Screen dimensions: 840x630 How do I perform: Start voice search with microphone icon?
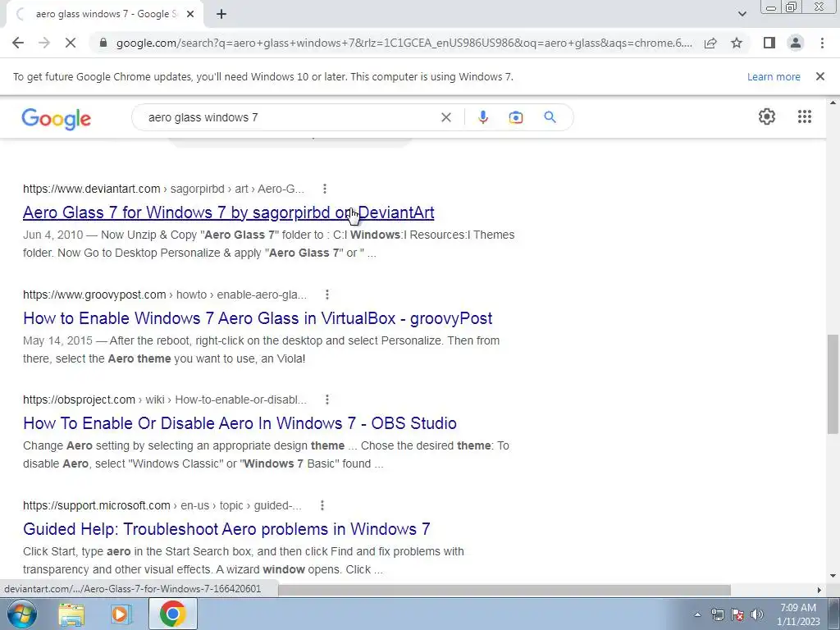click(482, 117)
